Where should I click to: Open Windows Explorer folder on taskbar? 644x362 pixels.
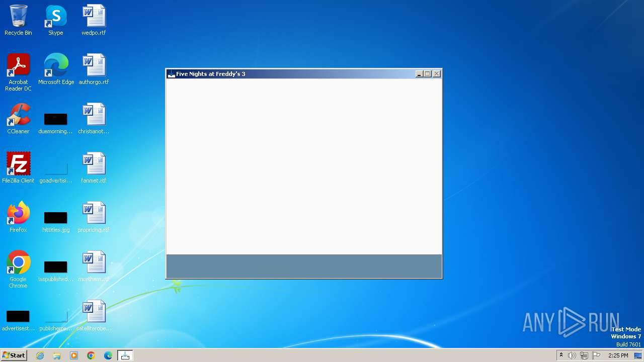tap(57, 355)
